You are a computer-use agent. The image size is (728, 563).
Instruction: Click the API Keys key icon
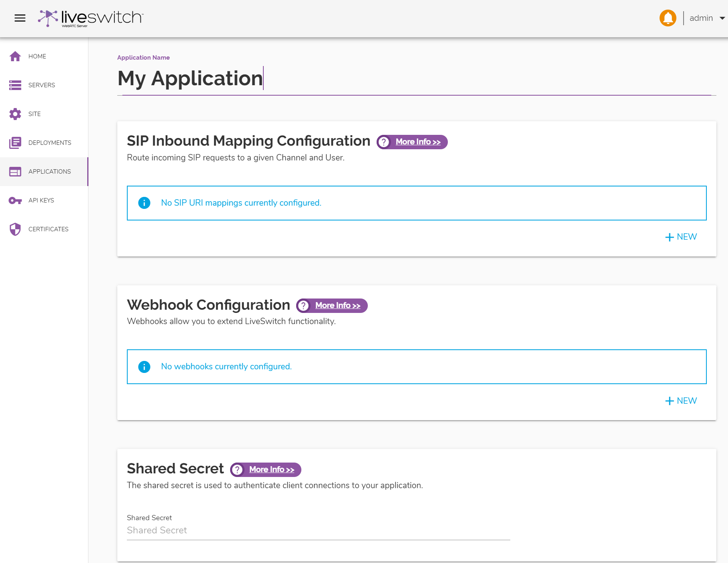[x=15, y=200]
